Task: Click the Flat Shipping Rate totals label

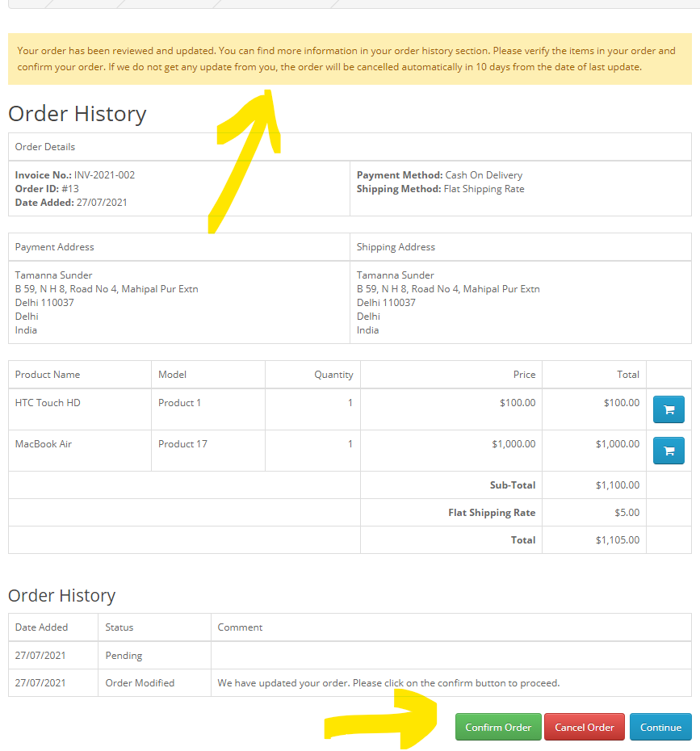Action: tap(492, 513)
